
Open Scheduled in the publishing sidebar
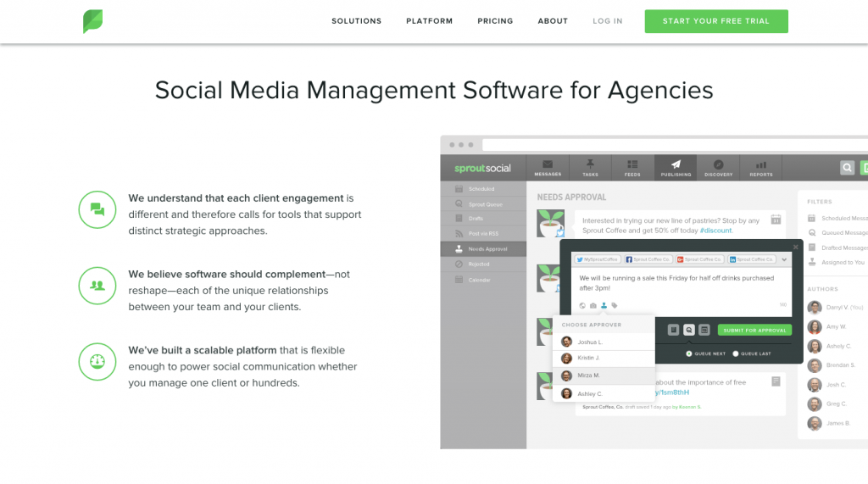coord(483,189)
